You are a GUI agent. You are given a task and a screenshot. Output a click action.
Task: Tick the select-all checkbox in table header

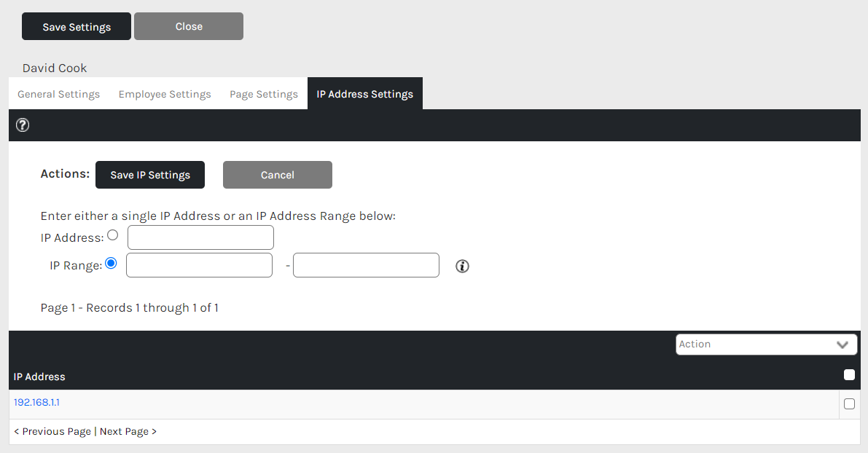point(849,375)
